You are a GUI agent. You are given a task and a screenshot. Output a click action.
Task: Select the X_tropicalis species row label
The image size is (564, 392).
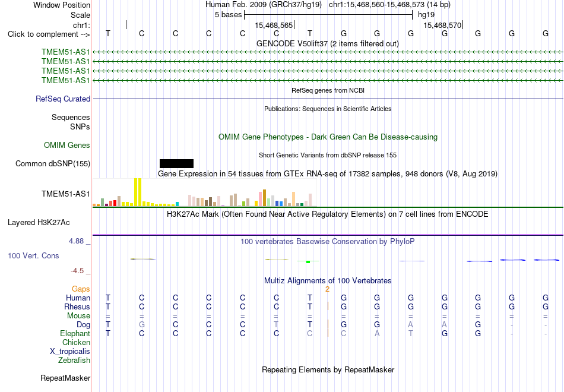click(70, 352)
